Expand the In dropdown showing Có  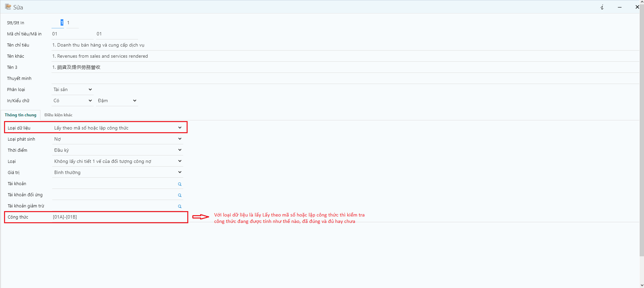(x=72, y=100)
